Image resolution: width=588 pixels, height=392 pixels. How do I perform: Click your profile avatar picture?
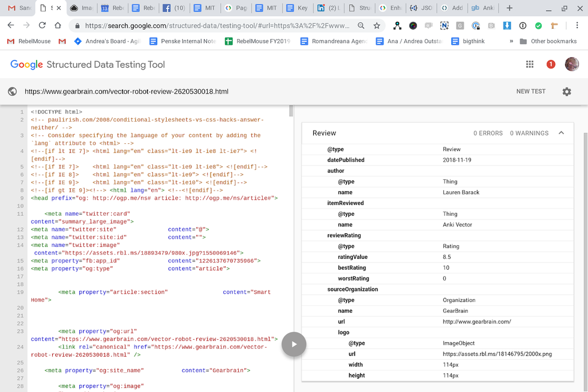pyautogui.click(x=572, y=64)
